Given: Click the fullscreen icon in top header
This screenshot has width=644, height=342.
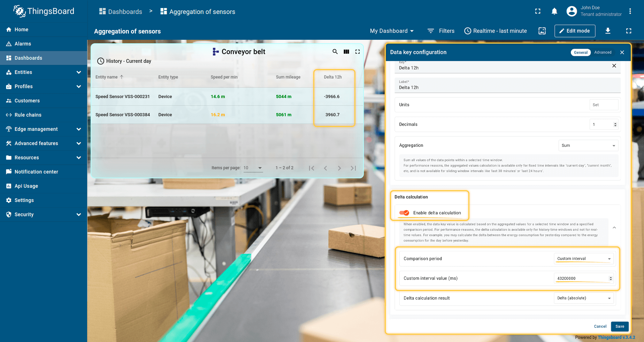Looking at the screenshot, I should [538, 12].
